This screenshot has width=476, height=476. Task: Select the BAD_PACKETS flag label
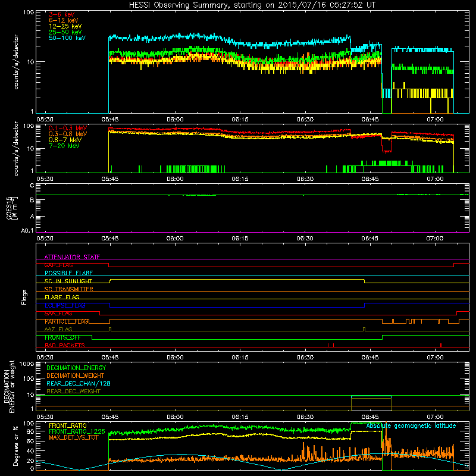click(x=65, y=345)
